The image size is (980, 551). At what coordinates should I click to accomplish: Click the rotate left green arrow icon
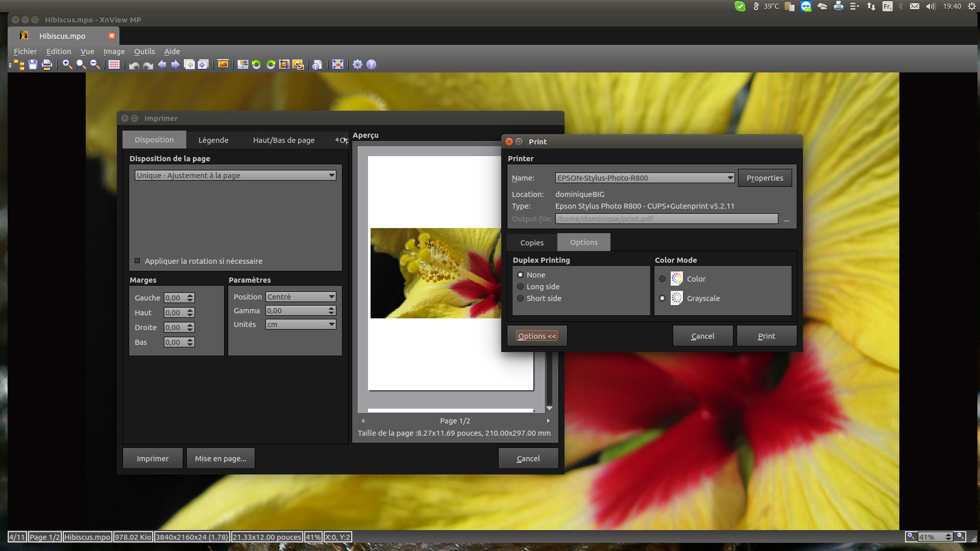tap(257, 64)
